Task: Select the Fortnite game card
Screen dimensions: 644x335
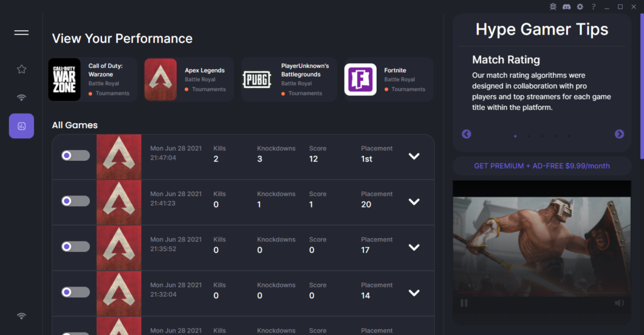Action: [x=388, y=80]
